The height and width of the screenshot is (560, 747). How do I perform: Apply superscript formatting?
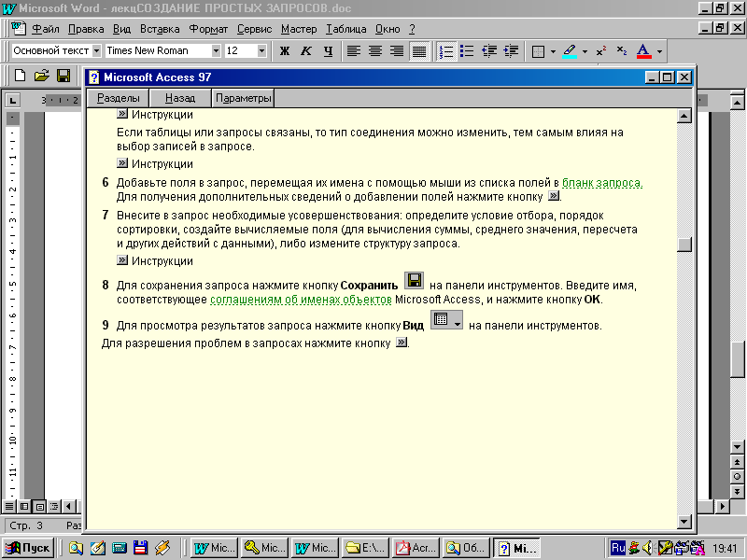601,51
